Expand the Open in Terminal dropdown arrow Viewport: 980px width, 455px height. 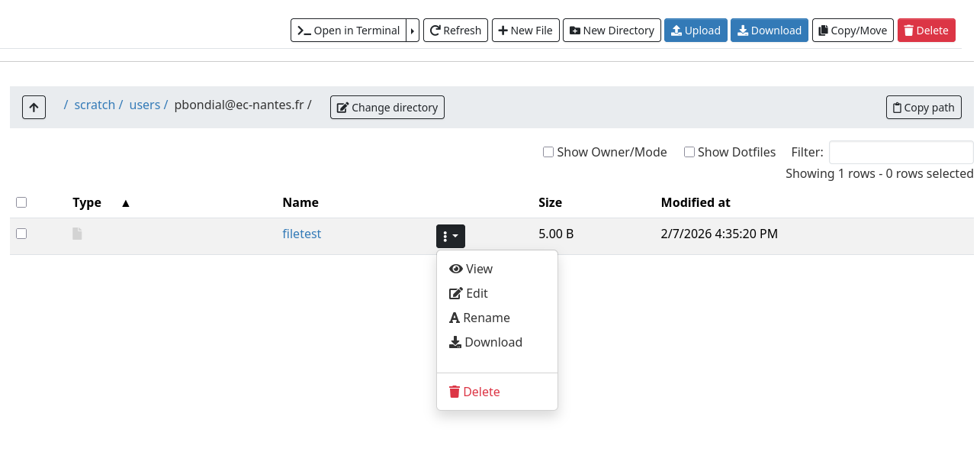[x=413, y=31]
